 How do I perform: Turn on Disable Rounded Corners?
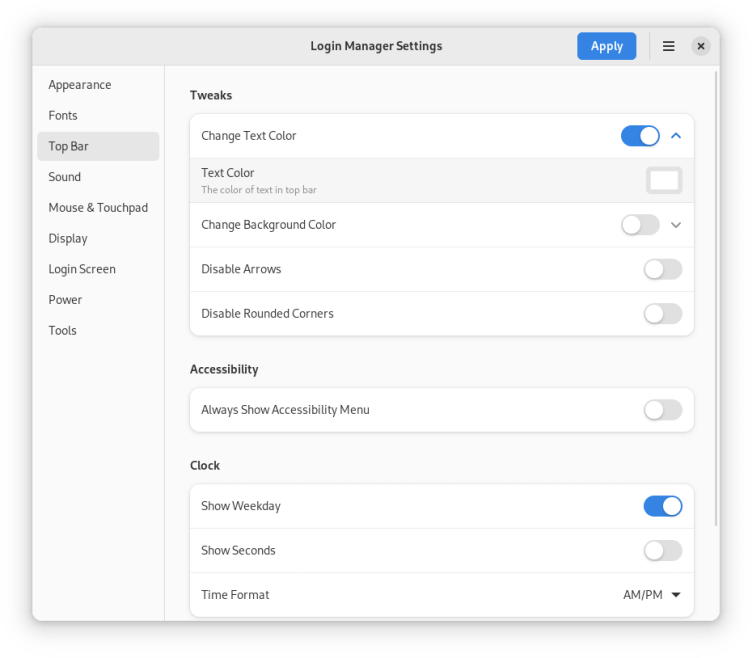click(x=662, y=314)
